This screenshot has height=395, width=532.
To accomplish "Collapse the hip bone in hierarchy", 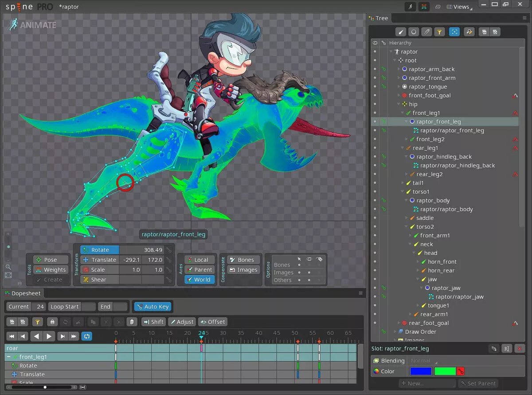I will 399,104.
